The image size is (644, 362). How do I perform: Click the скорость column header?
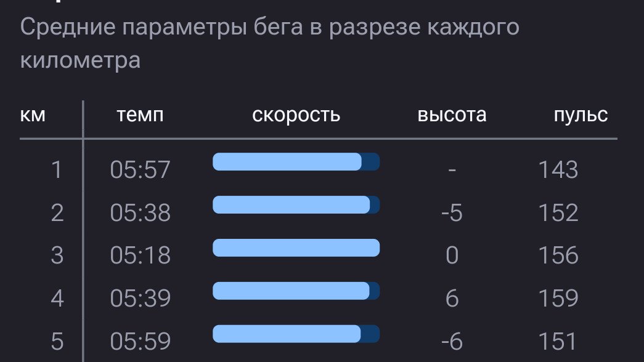tap(296, 115)
